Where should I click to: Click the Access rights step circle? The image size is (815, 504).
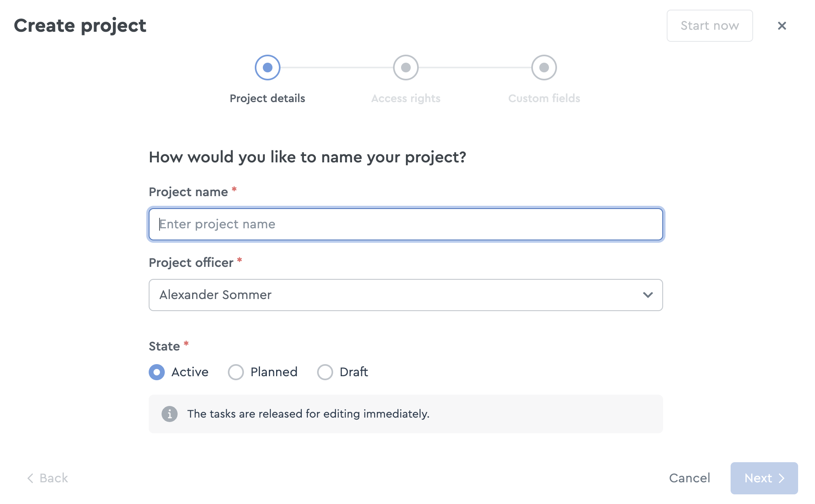(405, 68)
